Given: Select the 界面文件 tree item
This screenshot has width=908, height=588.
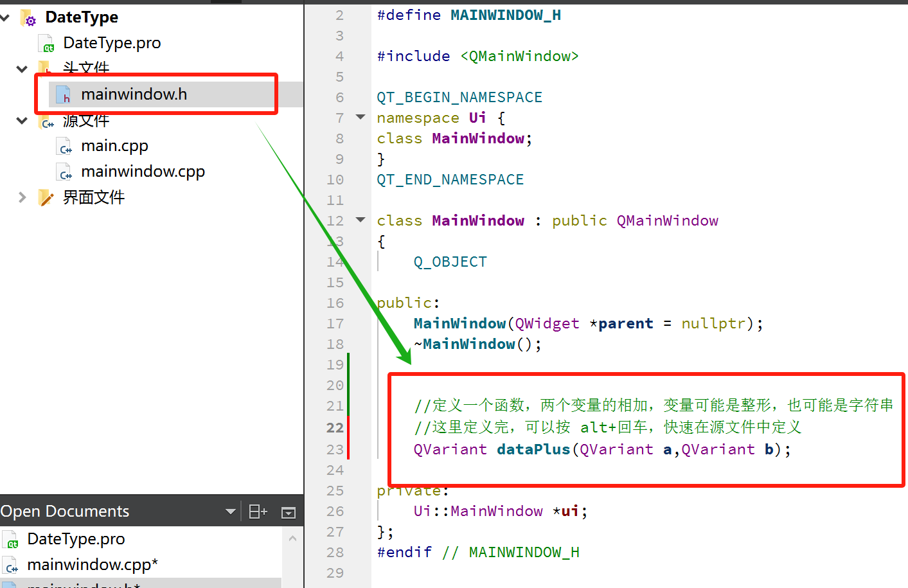Looking at the screenshot, I should click(94, 197).
